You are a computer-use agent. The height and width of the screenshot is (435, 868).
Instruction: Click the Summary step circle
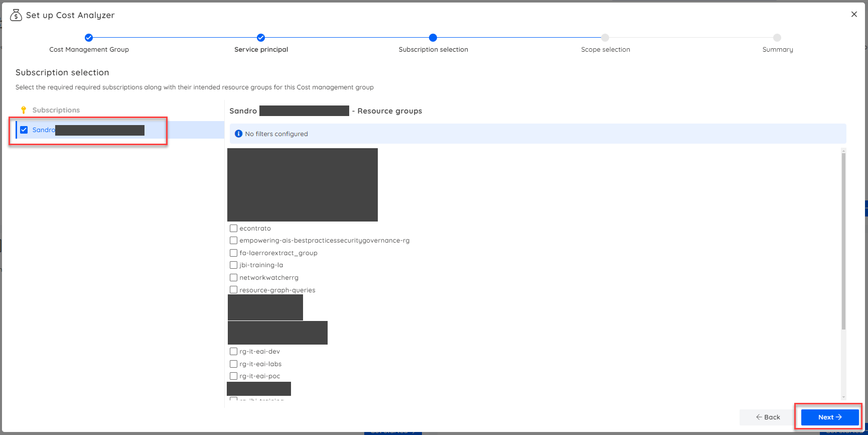pos(777,38)
